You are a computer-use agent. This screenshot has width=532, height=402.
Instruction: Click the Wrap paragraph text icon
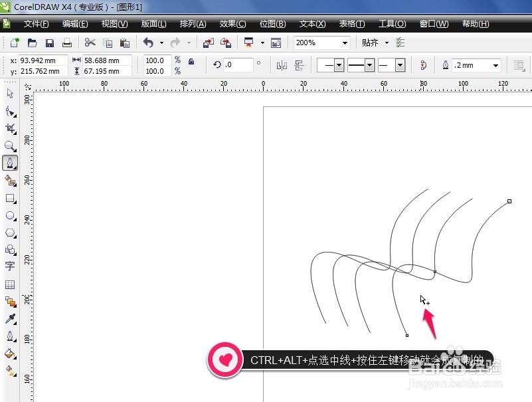click(519, 65)
